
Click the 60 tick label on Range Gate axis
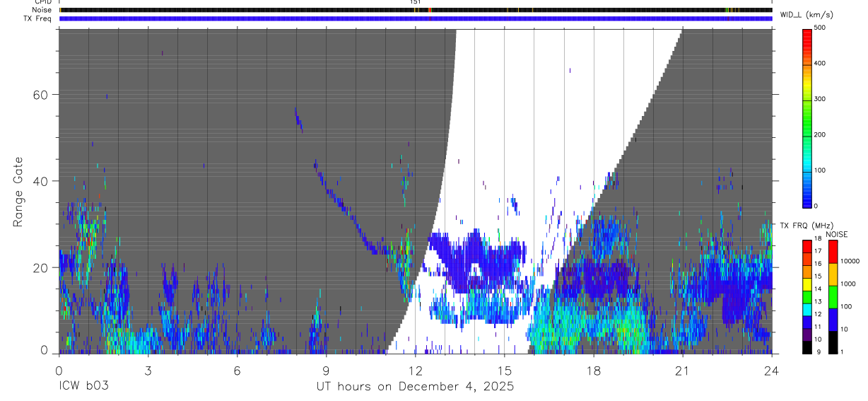[x=39, y=95]
